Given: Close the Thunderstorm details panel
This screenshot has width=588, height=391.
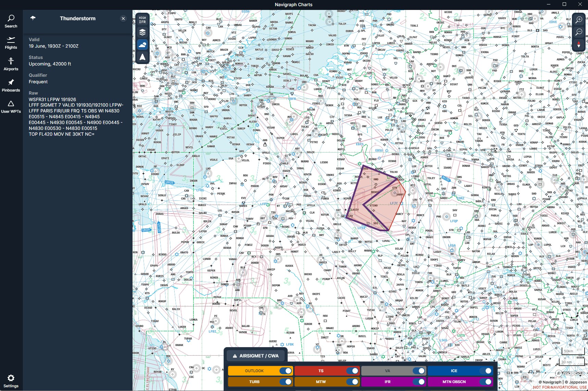Looking at the screenshot, I should (123, 19).
